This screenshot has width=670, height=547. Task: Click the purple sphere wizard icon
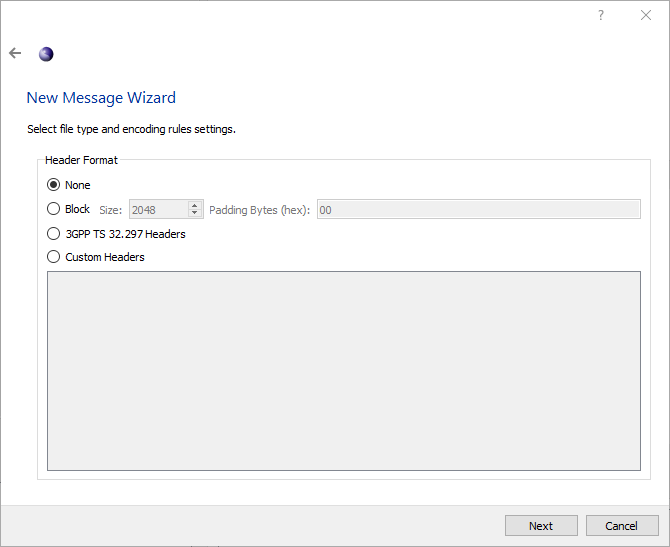coord(46,54)
